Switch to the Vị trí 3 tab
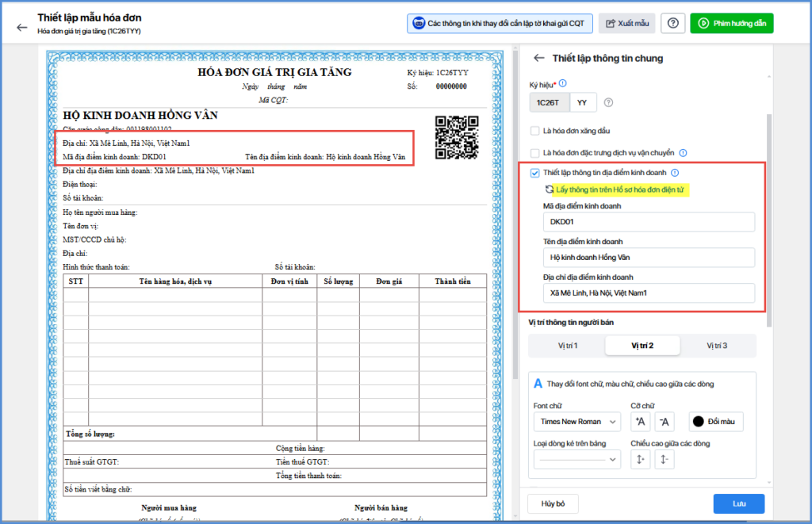 point(717,346)
